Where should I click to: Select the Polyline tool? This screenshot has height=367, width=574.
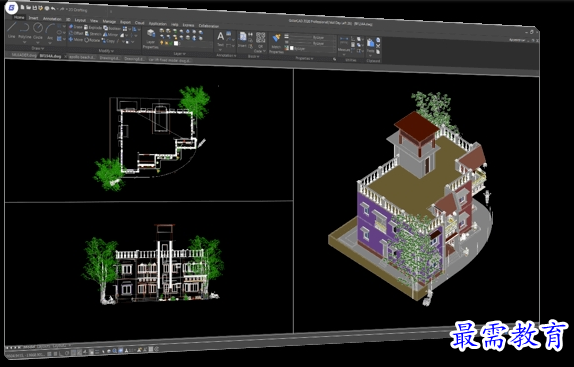click(25, 30)
